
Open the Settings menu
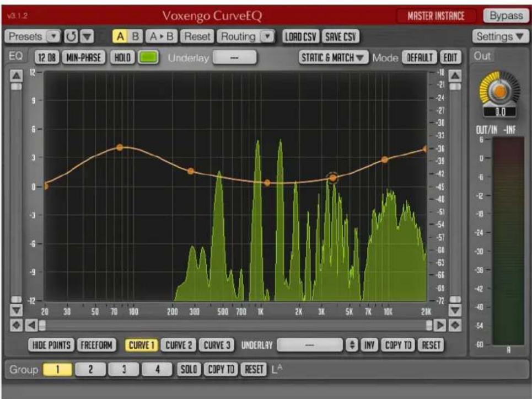tap(500, 36)
